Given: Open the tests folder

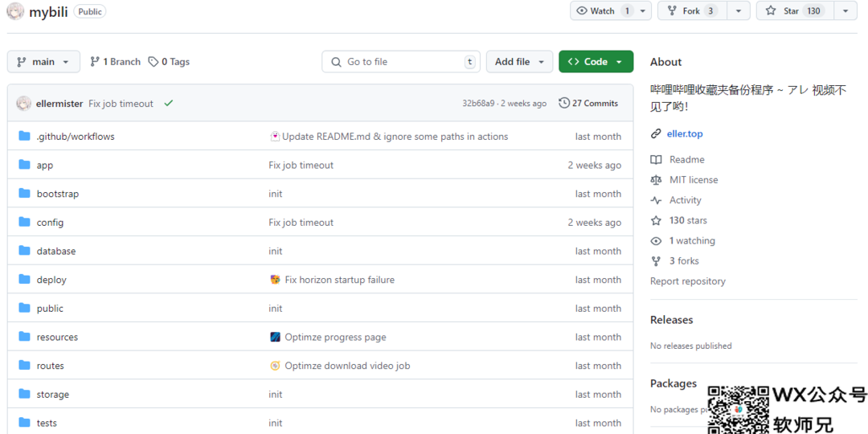Looking at the screenshot, I should pos(47,423).
